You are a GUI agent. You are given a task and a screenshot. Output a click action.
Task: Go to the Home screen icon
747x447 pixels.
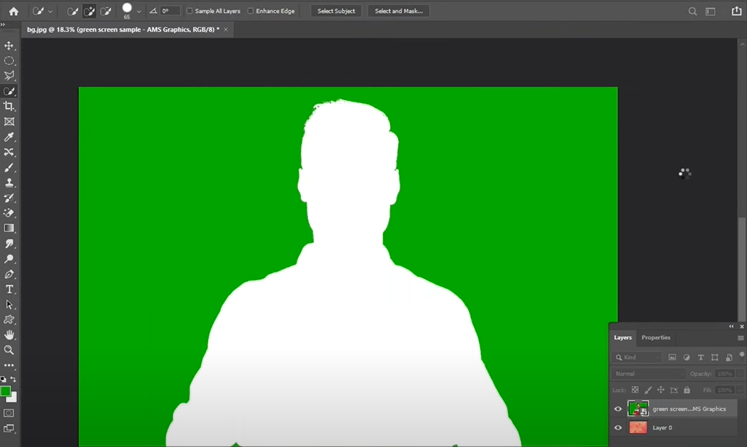point(13,11)
